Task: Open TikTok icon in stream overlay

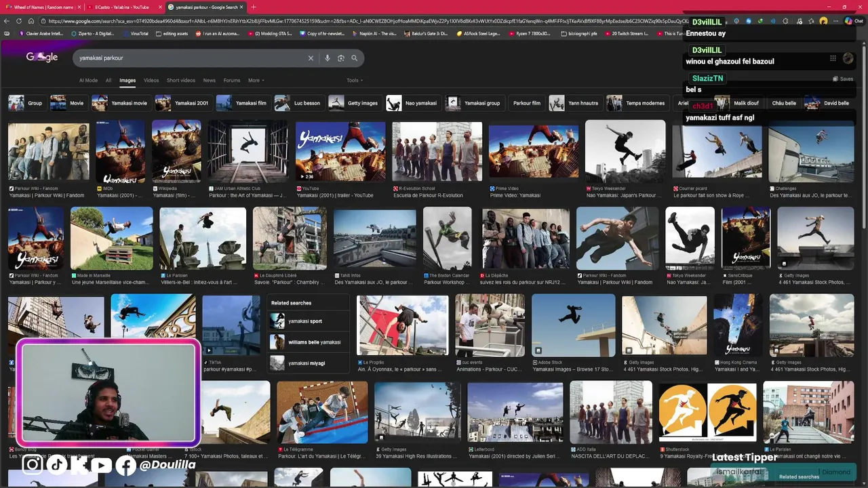Action: coord(56,464)
